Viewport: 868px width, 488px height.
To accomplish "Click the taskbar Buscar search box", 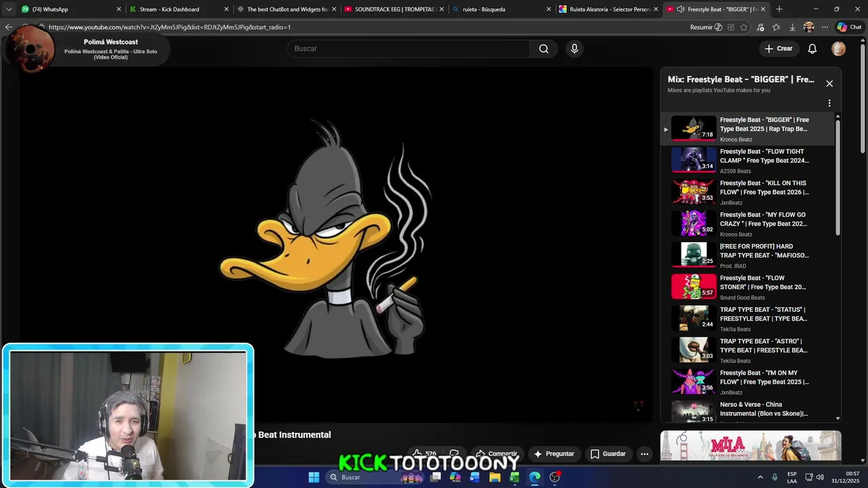I will point(375,477).
